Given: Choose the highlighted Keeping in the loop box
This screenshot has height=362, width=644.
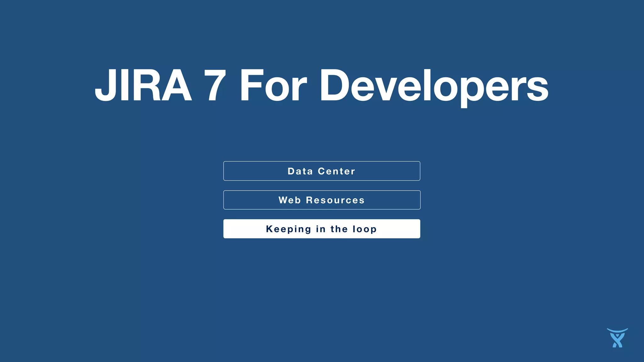Looking at the screenshot, I should tap(322, 229).
